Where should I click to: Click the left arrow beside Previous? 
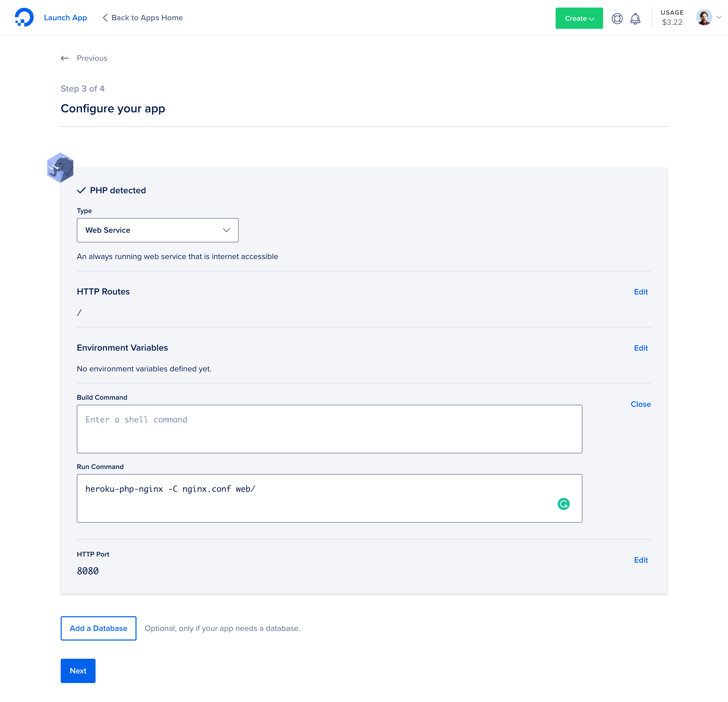pyautogui.click(x=65, y=58)
